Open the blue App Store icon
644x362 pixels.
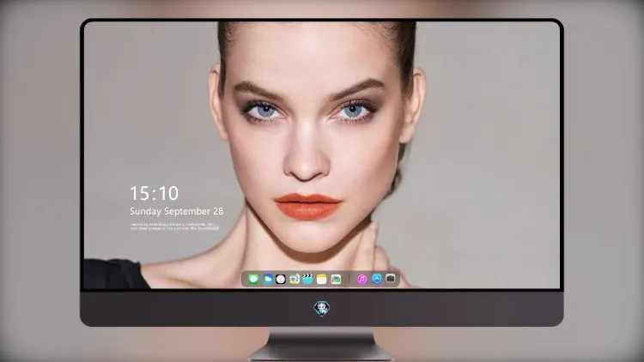(x=377, y=279)
